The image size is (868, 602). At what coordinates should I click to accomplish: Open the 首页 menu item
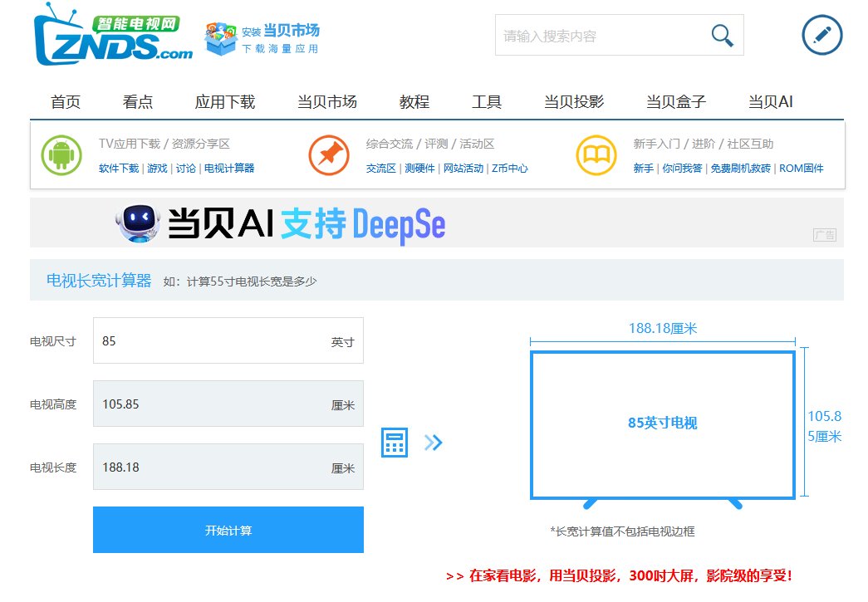click(x=65, y=101)
